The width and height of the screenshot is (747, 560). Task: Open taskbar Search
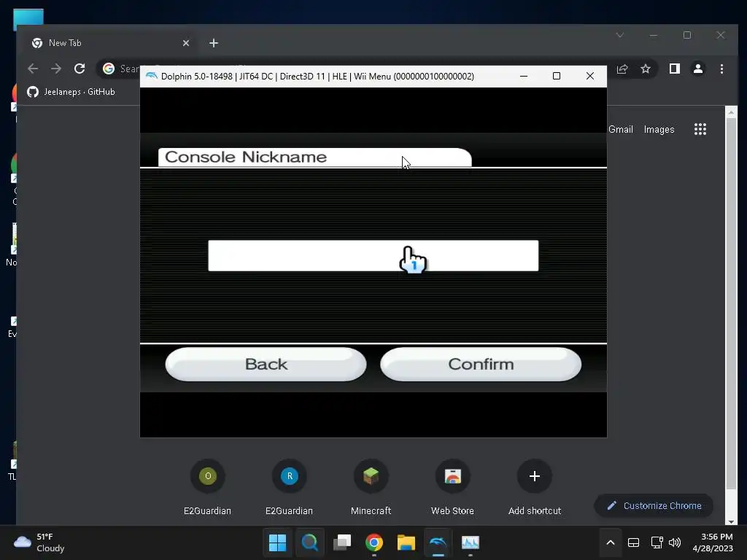[x=309, y=542]
